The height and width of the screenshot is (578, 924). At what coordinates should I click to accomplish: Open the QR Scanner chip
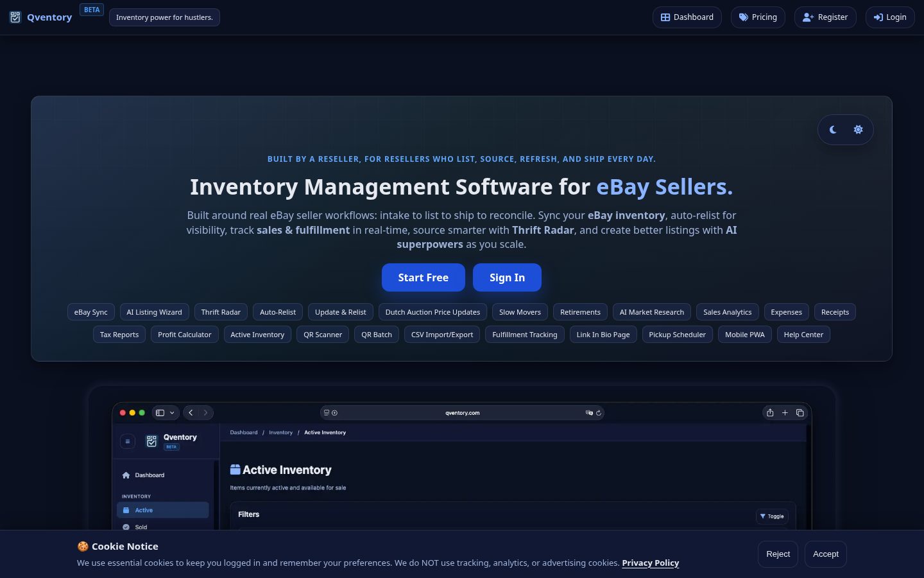(x=323, y=335)
